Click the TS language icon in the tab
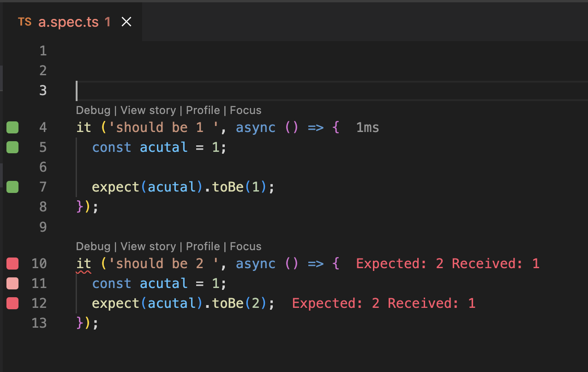Viewport: 588px width, 372px height. pos(25,21)
